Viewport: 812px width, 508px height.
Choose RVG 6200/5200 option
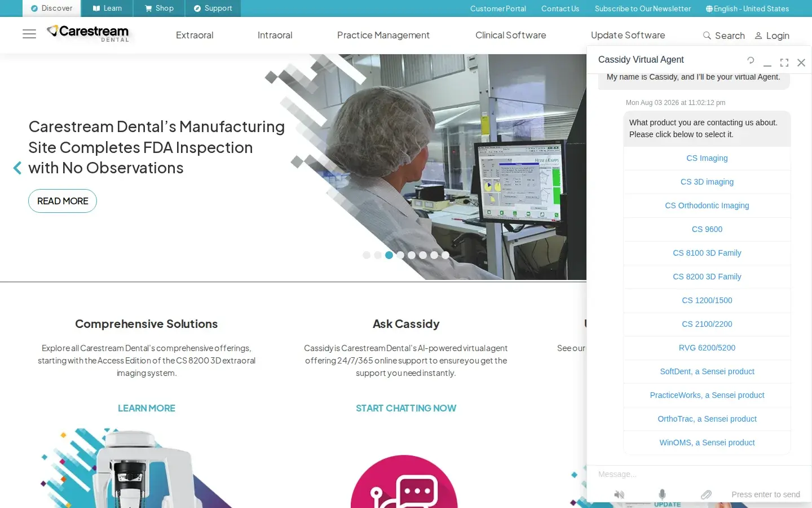[707, 348]
